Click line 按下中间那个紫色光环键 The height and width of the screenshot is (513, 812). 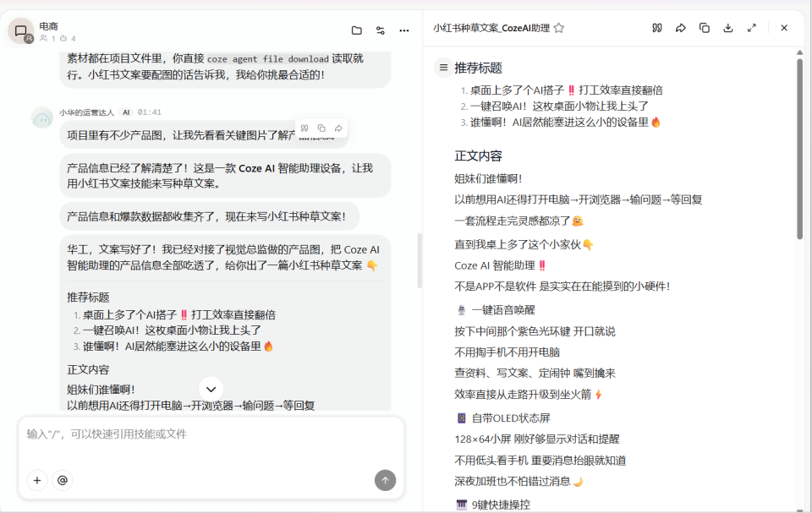(535, 331)
